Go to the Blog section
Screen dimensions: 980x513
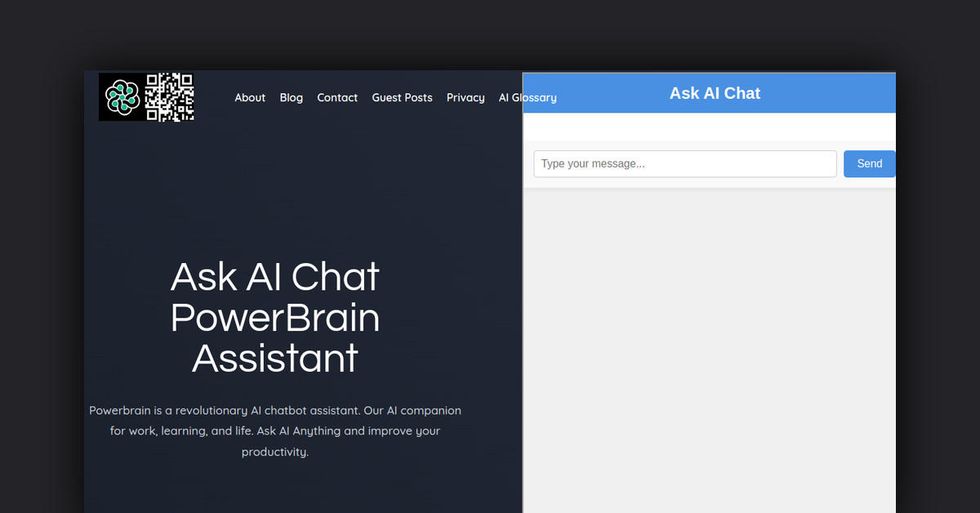point(291,98)
